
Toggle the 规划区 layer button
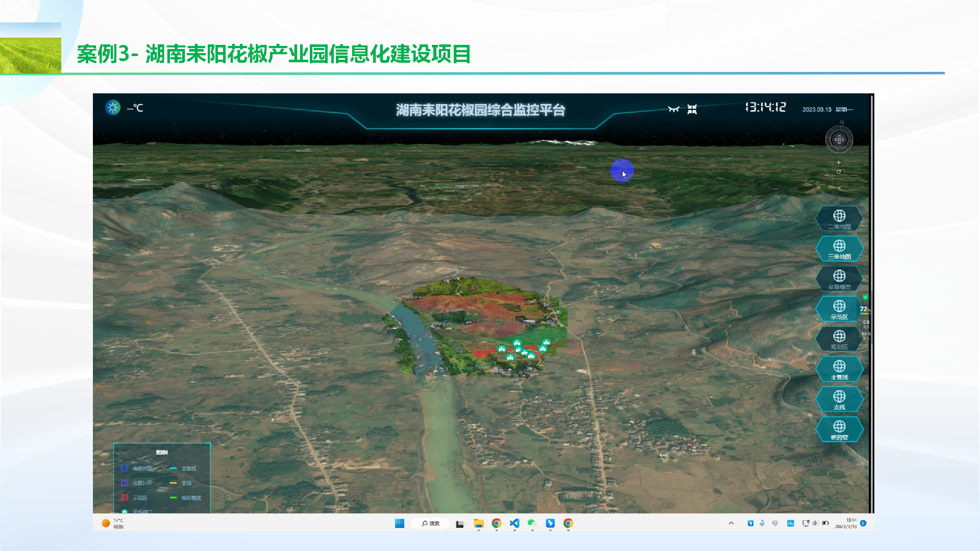839,339
